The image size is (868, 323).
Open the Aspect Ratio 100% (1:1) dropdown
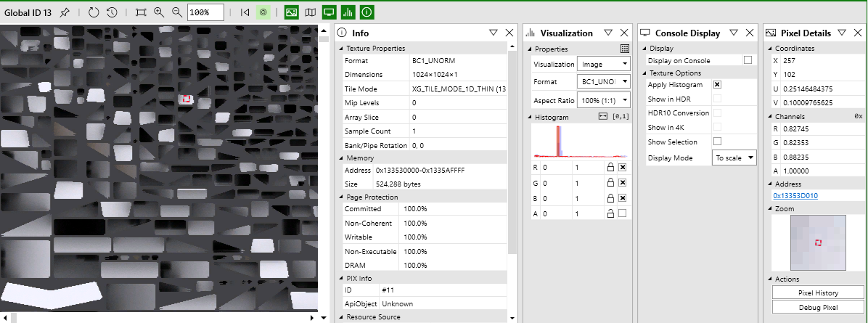point(603,100)
